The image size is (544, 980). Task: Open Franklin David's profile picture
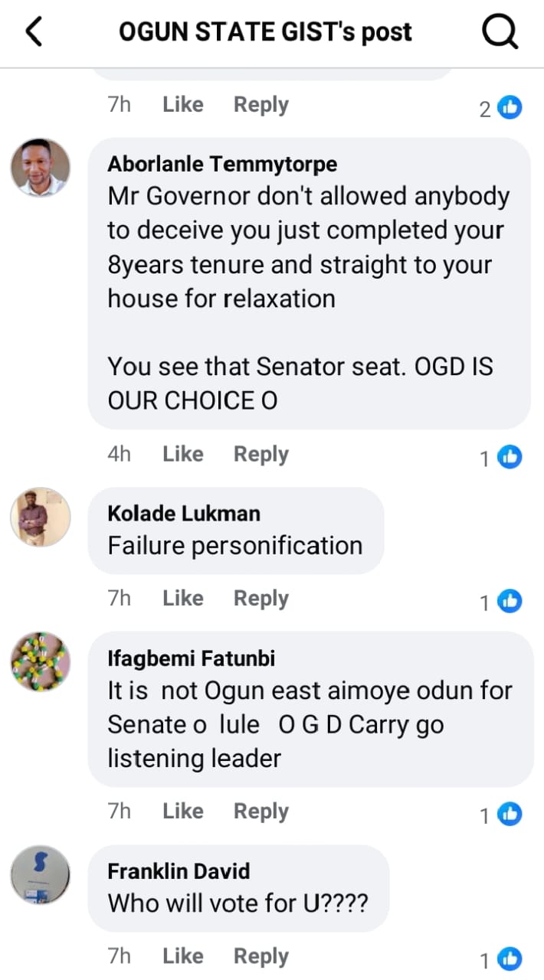41,874
